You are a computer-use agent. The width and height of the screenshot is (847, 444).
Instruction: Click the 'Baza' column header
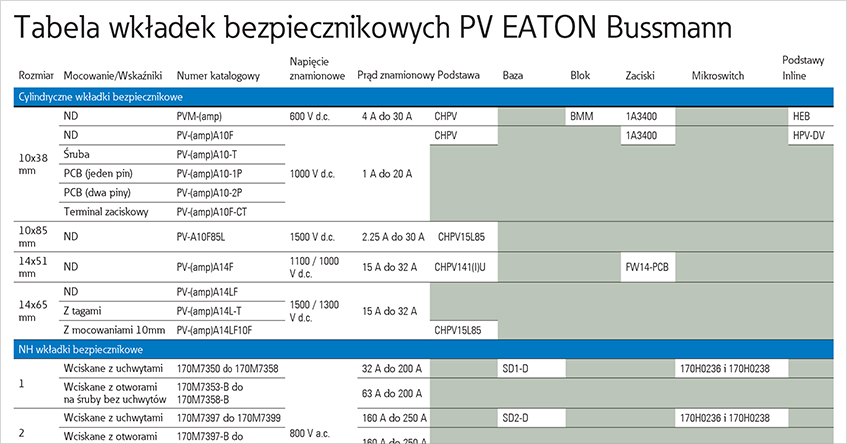pos(513,76)
